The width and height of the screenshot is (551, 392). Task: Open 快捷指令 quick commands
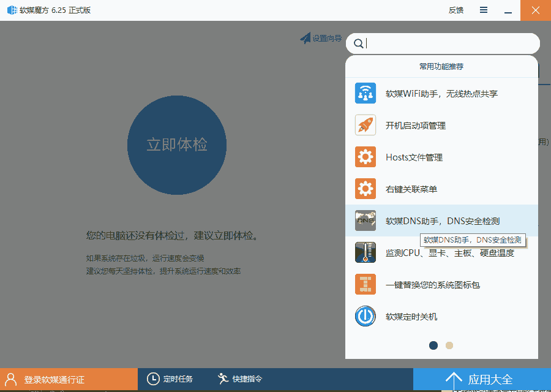tap(240, 379)
